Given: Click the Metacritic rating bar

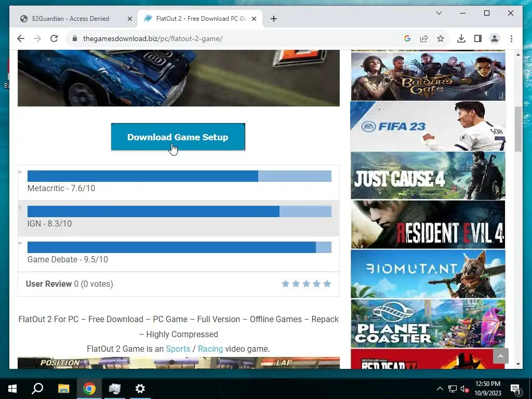Looking at the screenshot, I should [179, 176].
